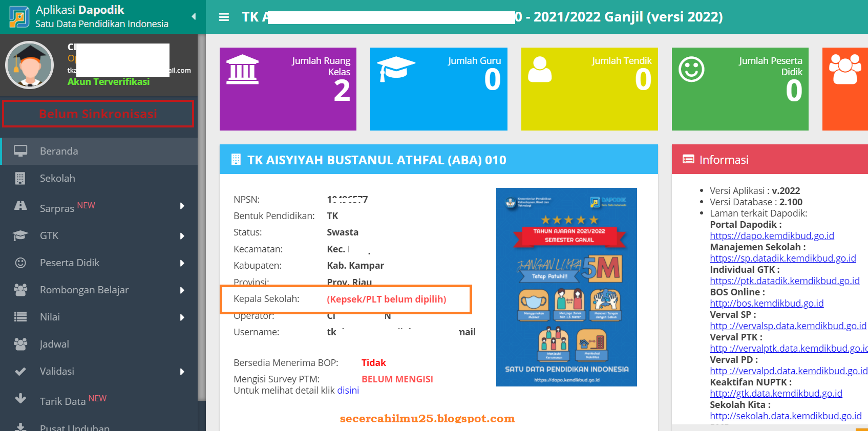Click the Versi Database 2.100 entry
The width and height of the screenshot is (868, 431).
point(756,202)
